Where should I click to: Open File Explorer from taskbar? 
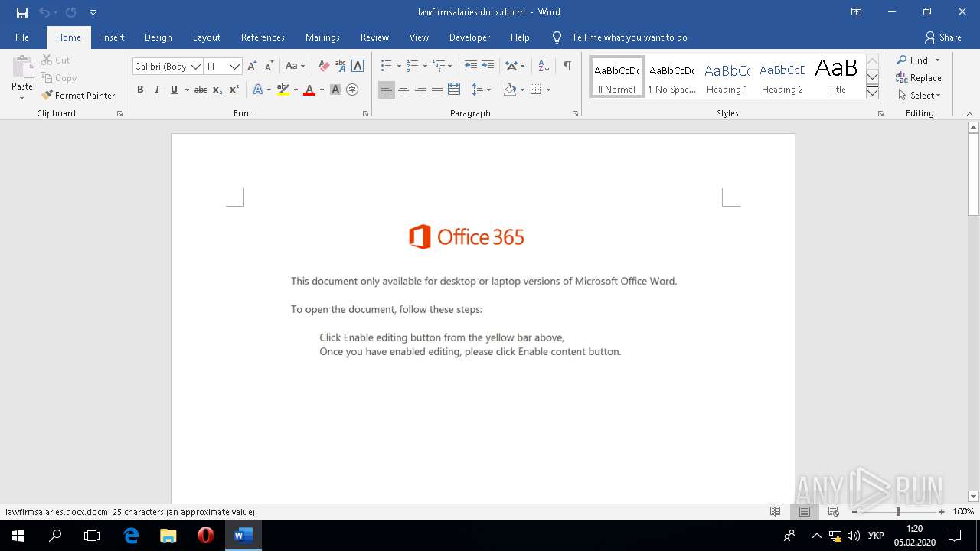click(168, 536)
